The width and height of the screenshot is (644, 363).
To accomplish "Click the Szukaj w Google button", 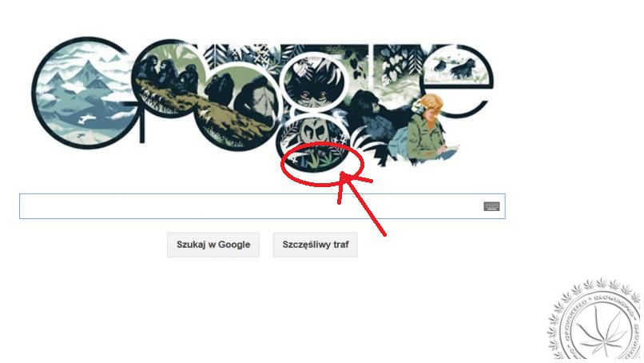I will [x=213, y=245].
